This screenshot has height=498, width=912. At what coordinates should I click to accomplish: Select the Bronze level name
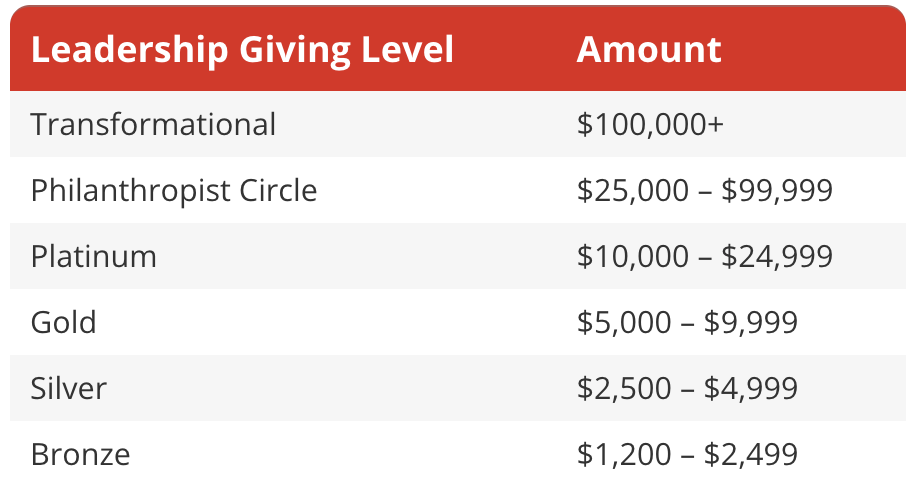click(x=81, y=455)
